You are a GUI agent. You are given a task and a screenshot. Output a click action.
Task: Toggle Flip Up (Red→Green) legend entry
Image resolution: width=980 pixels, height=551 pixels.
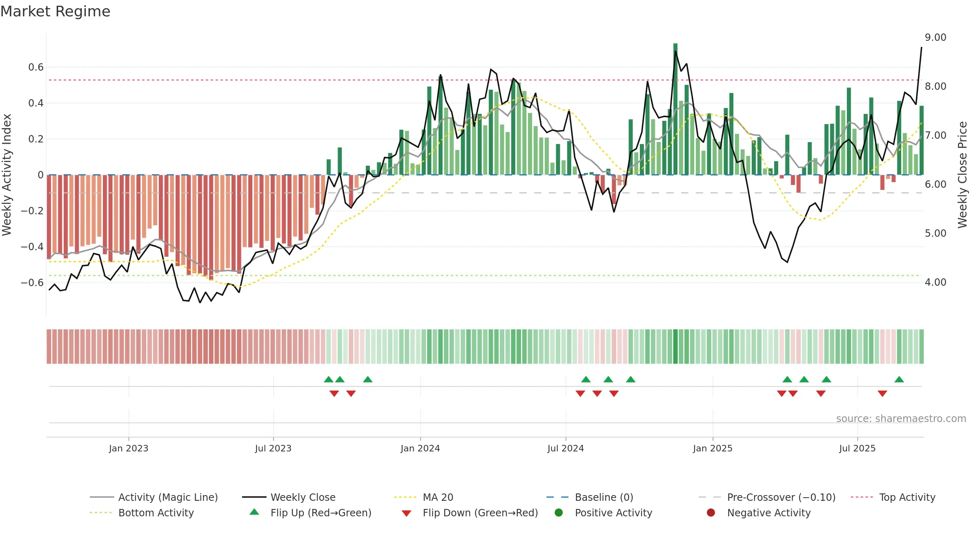(310, 513)
